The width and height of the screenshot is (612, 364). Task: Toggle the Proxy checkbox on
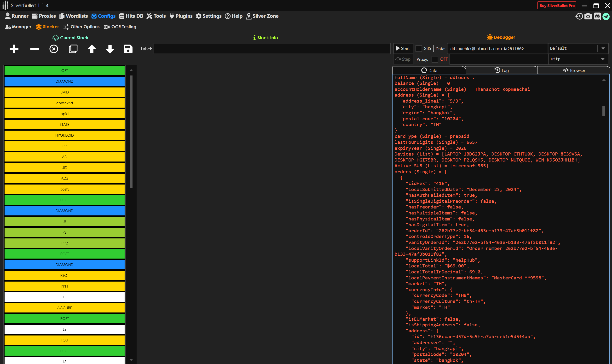coord(435,59)
